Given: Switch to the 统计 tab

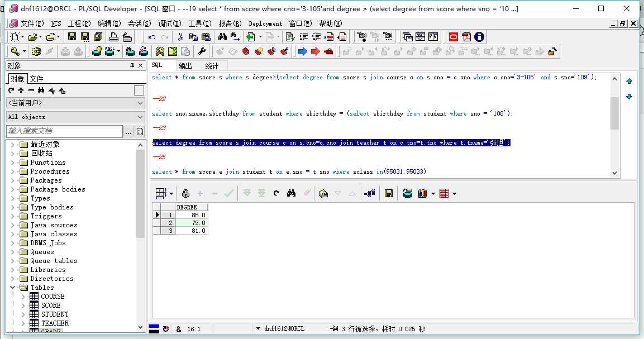Looking at the screenshot, I should coord(212,66).
